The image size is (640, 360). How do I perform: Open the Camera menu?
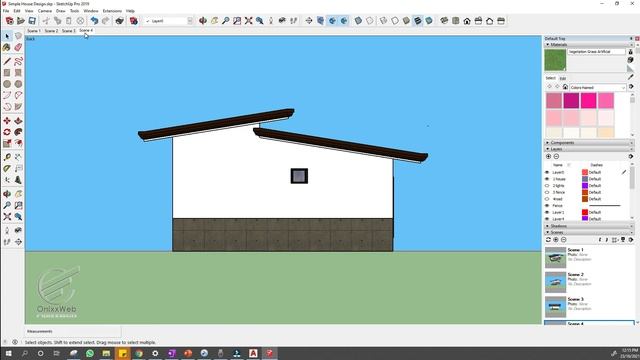tap(45, 11)
